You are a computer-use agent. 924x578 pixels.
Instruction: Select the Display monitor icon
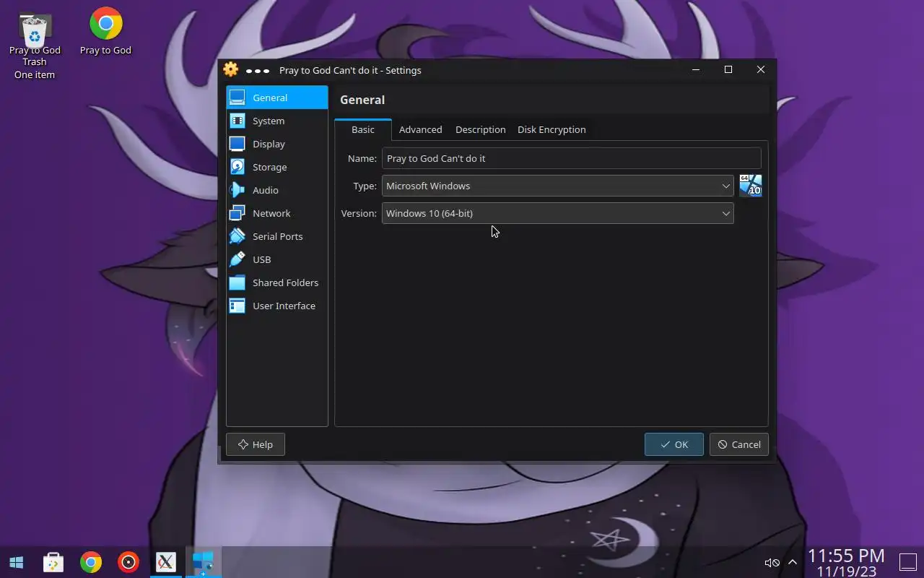pyautogui.click(x=237, y=144)
